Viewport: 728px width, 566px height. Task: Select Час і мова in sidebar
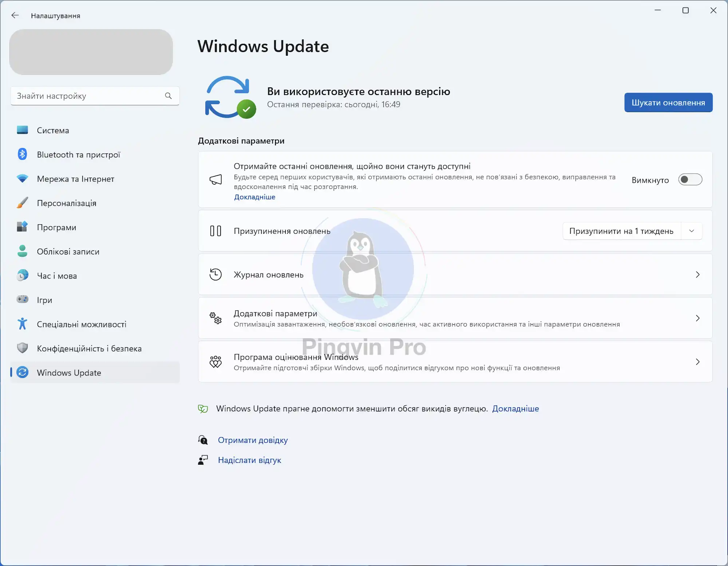point(95,276)
